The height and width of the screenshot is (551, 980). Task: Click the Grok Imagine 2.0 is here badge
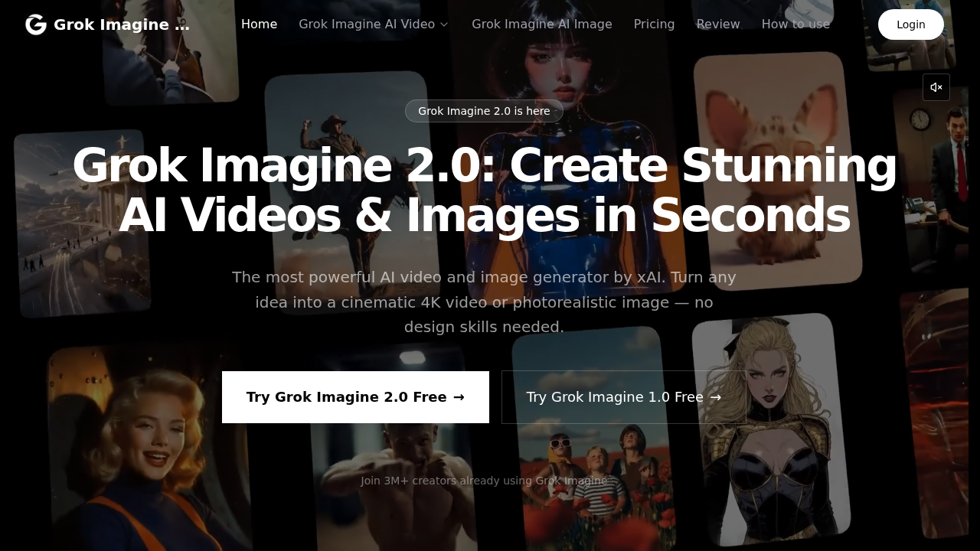tap(484, 111)
